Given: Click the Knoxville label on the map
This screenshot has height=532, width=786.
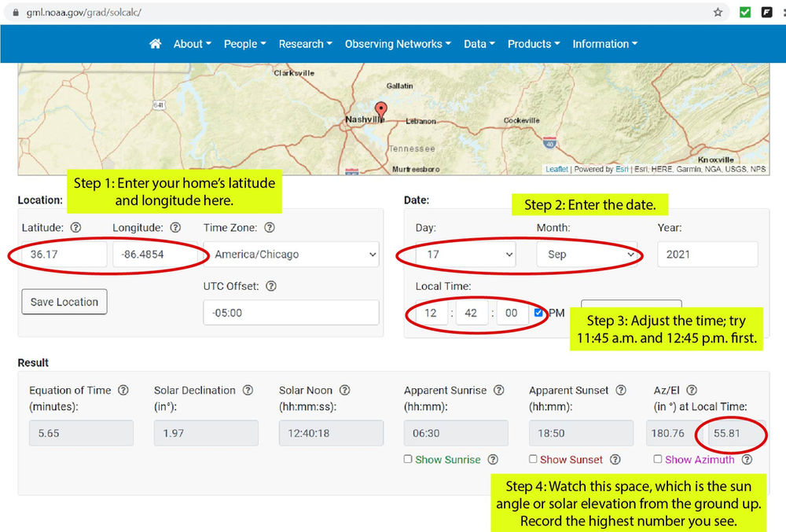Looking at the screenshot, I should pos(716,160).
